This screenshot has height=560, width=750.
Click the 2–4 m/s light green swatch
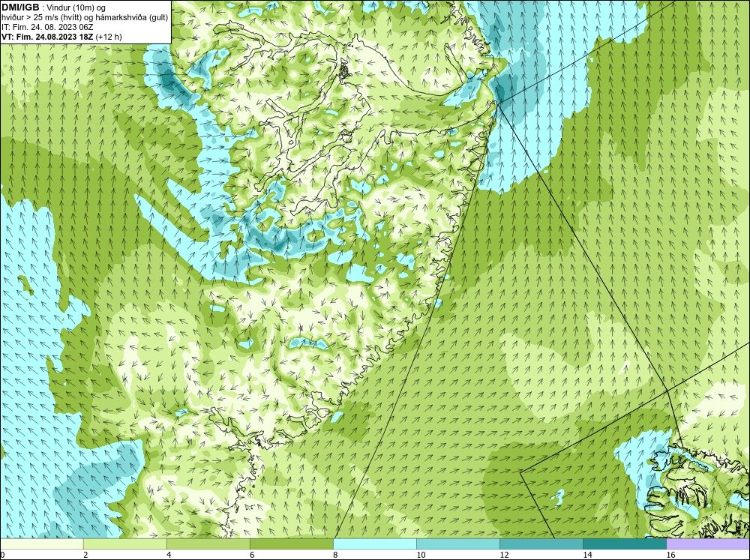coord(125,544)
